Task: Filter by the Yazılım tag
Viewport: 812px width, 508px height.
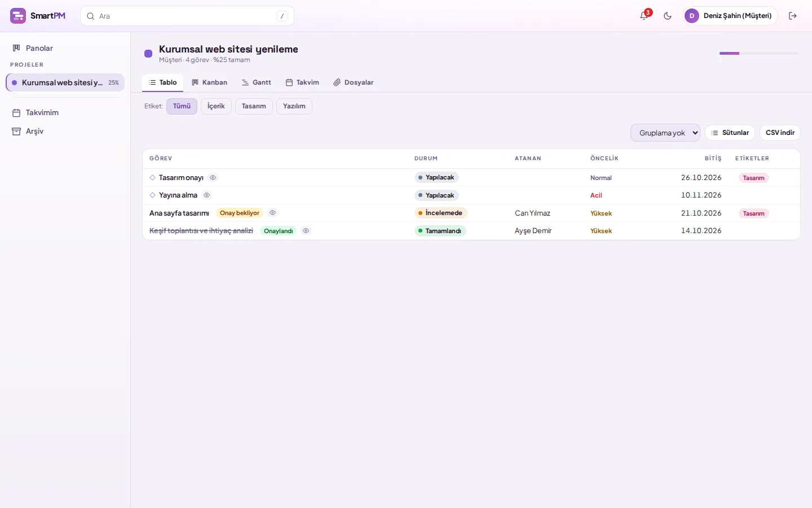Action: [294, 106]
